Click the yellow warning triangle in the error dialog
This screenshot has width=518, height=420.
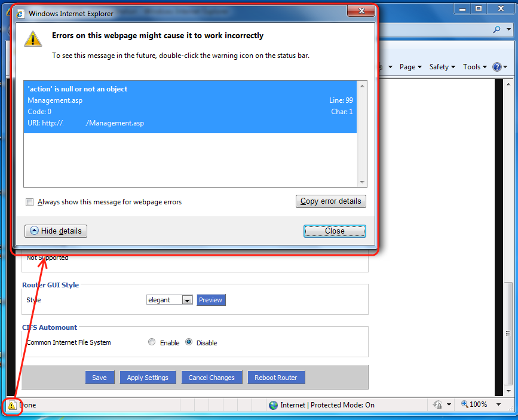pyautogui.click(x=33, y=39)
